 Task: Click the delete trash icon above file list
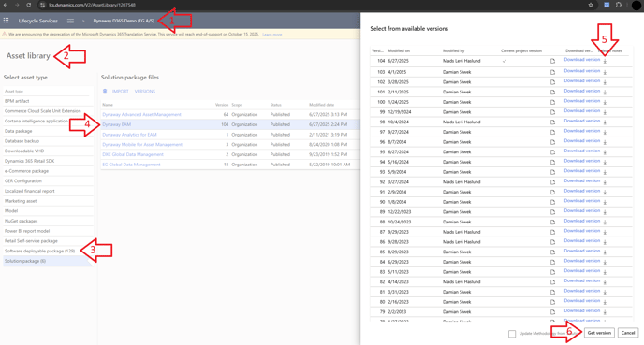point(105,91)
